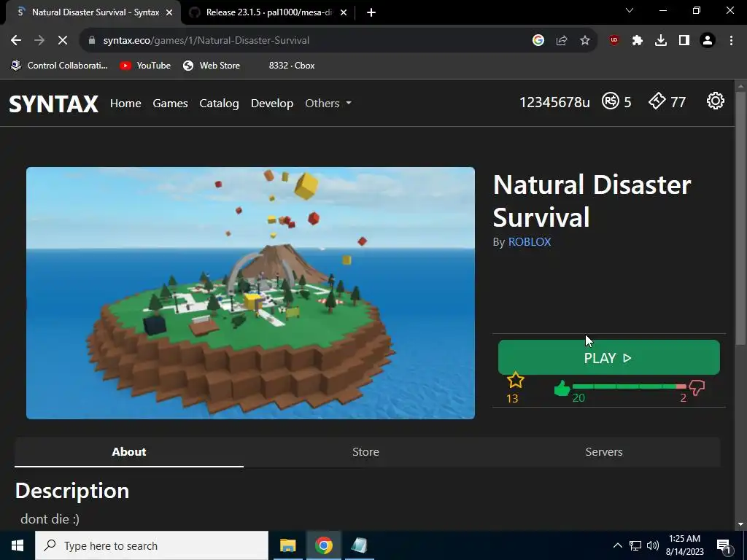Viewport: 747px width, 560px height.
Task: Switch to the Store tab
Action: (366, 452)
